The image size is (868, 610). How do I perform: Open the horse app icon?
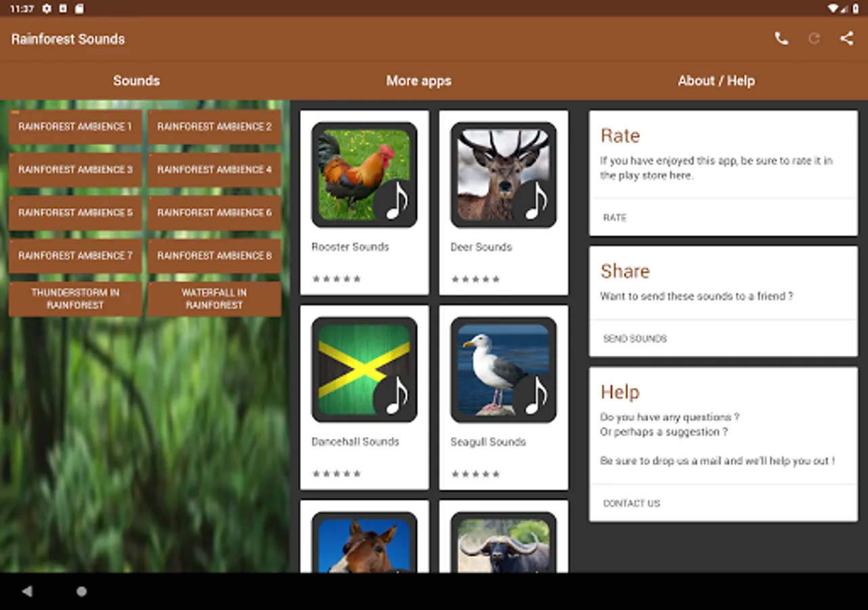(x=364, y=542)
